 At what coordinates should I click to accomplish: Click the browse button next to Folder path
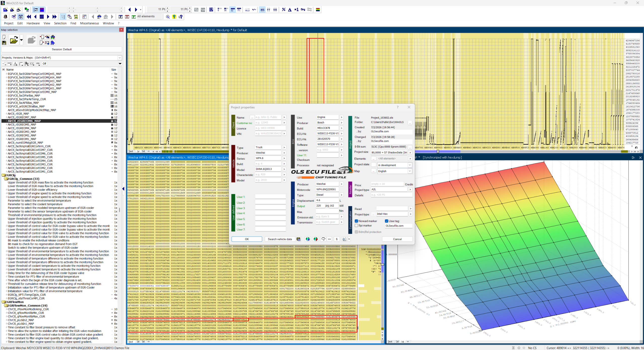[x=410, y=123]
